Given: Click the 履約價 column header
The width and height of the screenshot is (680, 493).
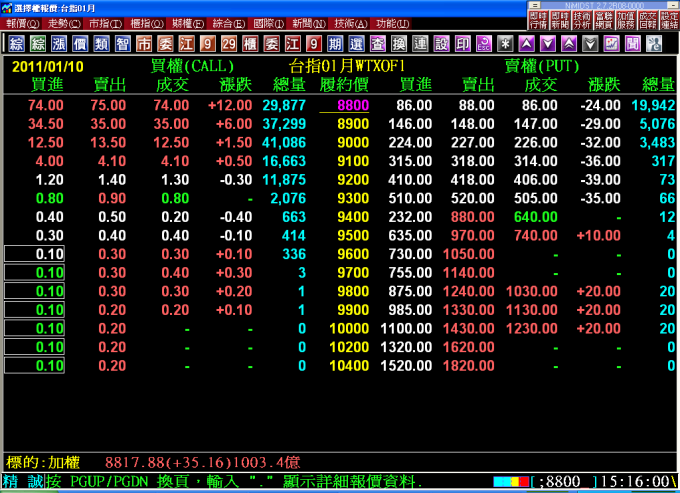Looking at the screenshot, I should [344, 85].
